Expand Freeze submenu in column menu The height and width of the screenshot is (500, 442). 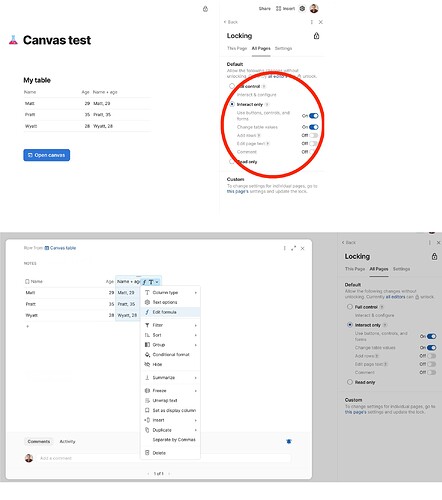171,391
